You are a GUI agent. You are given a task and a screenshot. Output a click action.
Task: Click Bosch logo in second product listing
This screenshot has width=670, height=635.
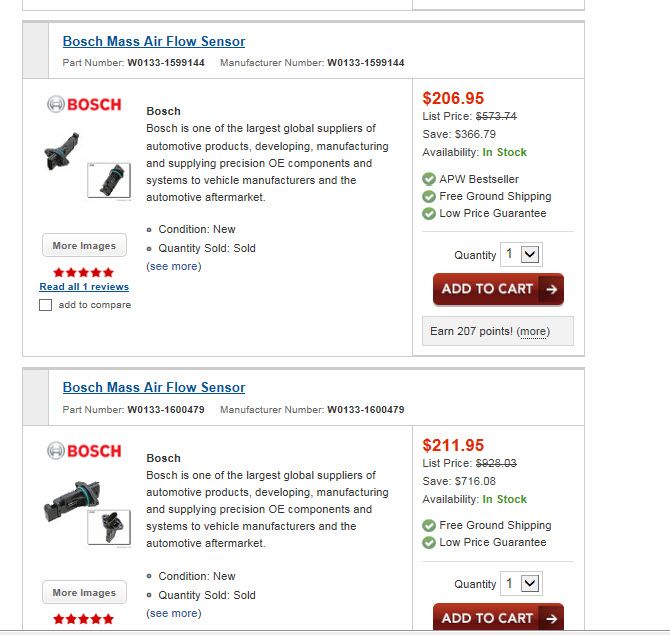tap(84, 451)
